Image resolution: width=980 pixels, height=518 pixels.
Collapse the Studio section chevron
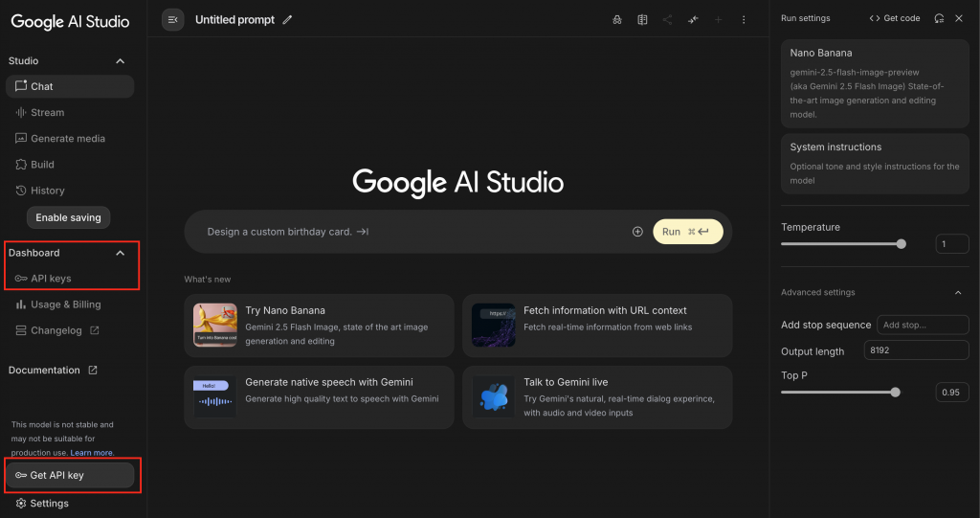click(x=120, y=61)
